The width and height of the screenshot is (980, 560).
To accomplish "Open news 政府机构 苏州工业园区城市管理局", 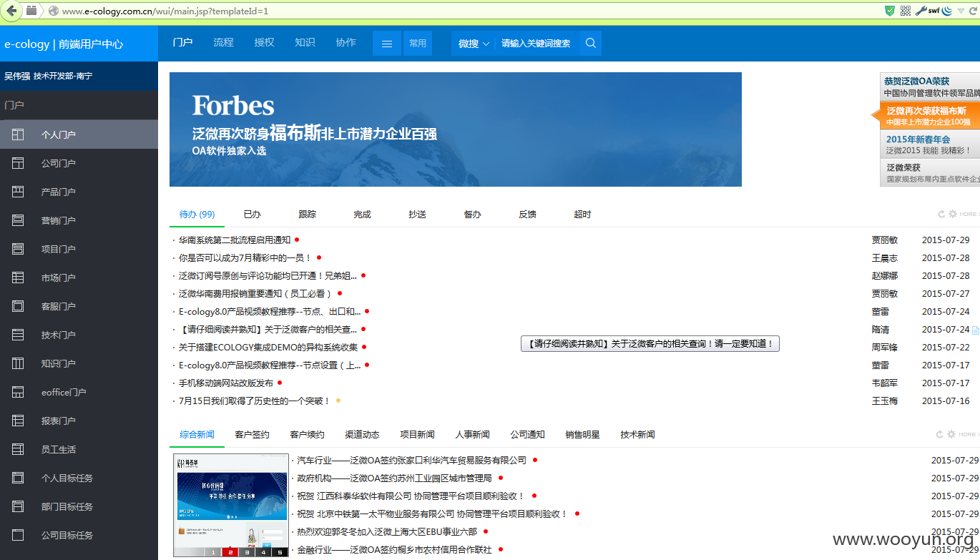I will click(x=394, y=478).
